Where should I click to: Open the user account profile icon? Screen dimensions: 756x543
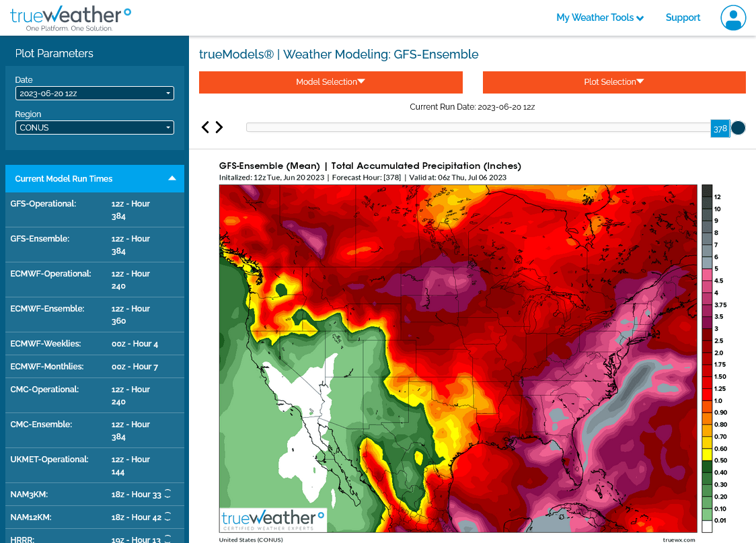(733, 18)
